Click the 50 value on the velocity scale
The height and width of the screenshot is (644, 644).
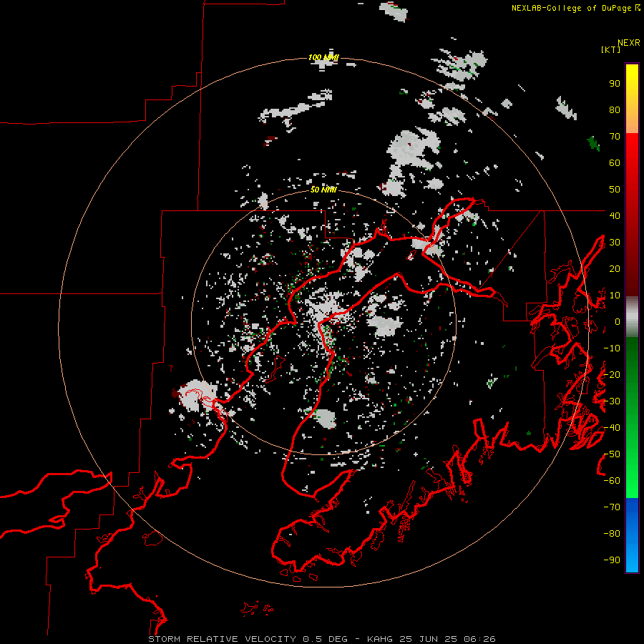tap(615, 190)
